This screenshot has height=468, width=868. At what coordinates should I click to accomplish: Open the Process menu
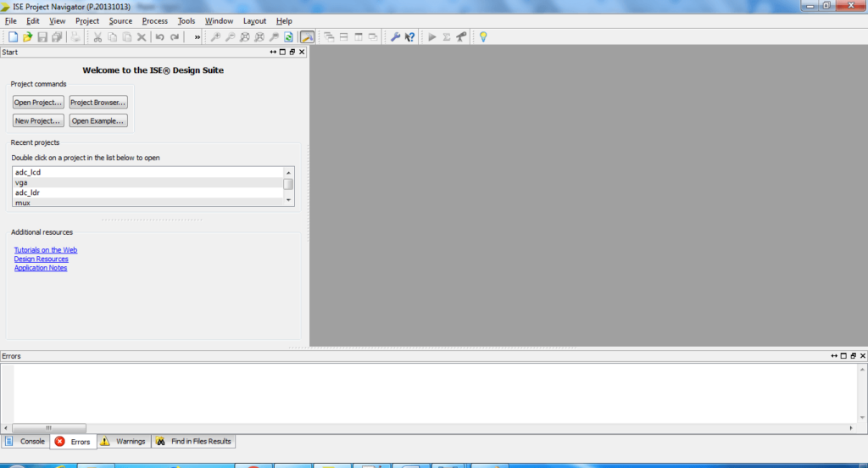pyautogui.click(x=154, y=21)
